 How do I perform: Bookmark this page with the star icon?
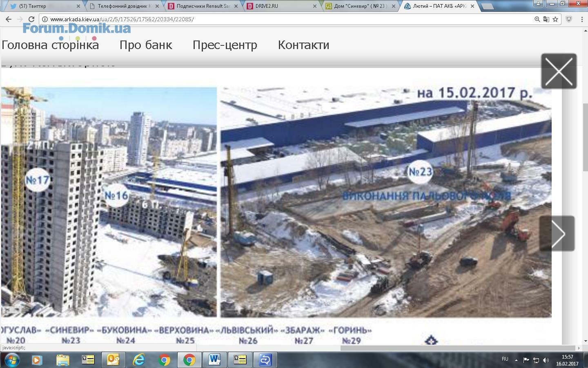(555, 19)
